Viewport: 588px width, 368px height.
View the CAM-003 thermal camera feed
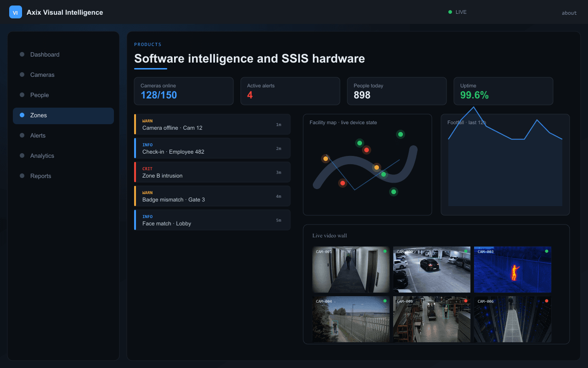513,270
